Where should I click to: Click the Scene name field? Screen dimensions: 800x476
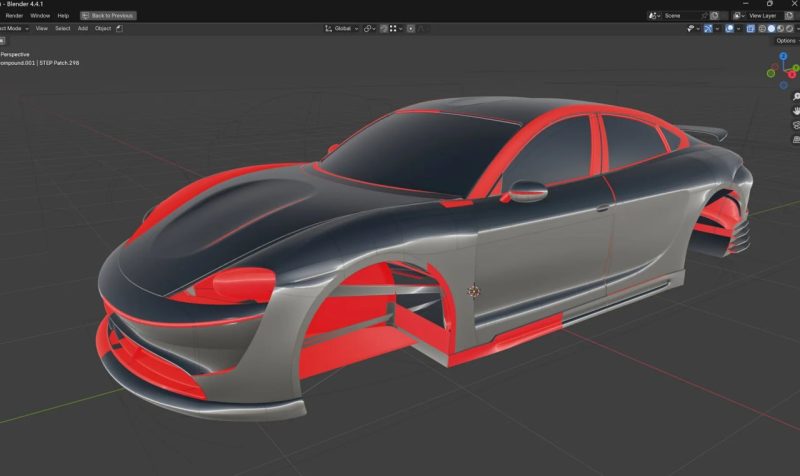680,16
